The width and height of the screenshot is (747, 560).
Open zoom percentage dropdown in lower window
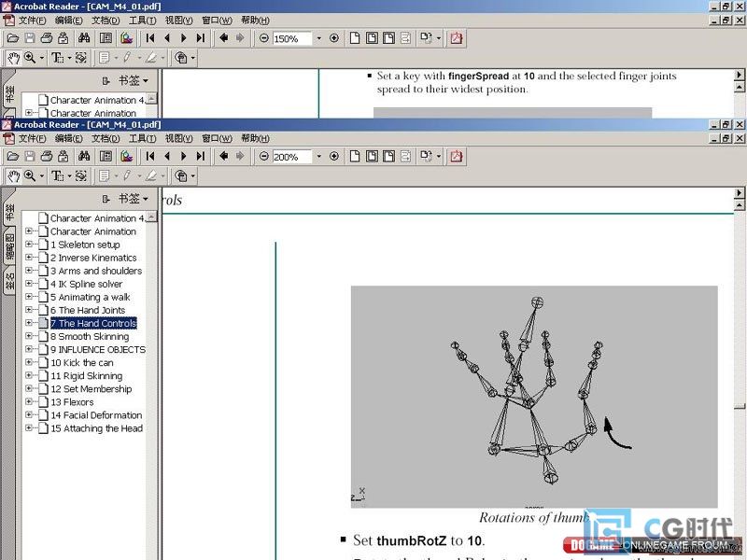pos(318,156)
